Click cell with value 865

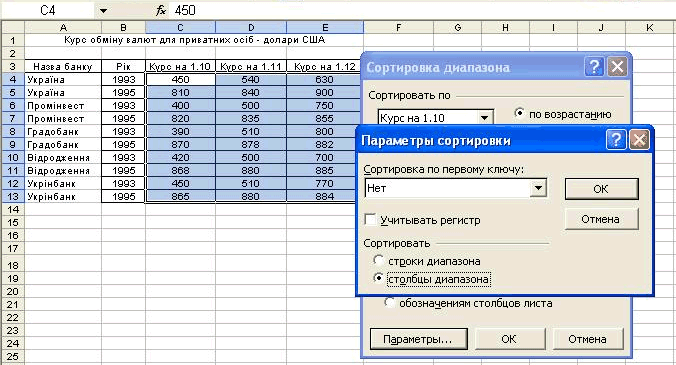[180, 197]
